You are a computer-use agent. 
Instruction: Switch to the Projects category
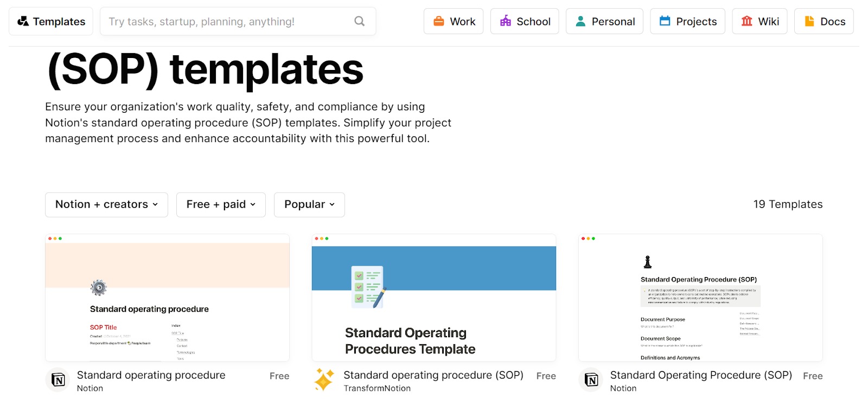pyautogui.click(x=687, y=21)
